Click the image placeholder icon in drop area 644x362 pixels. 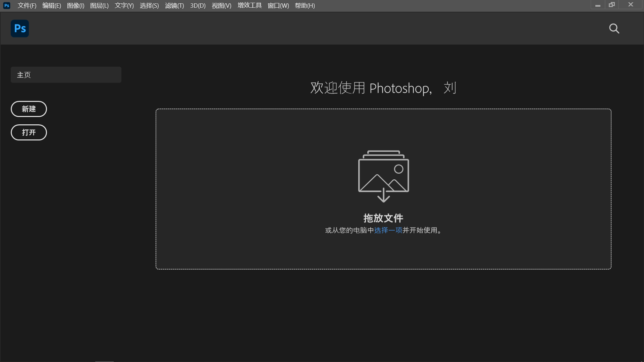click(383, 176)
